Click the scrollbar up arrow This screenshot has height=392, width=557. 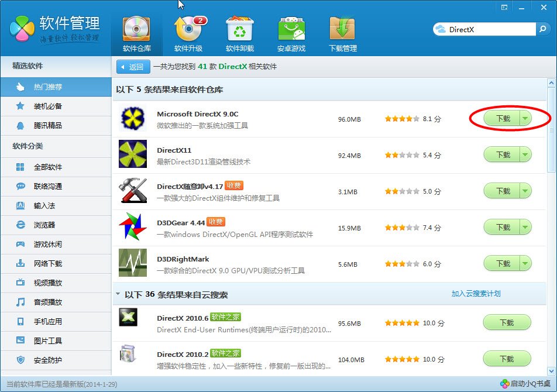point(551,83)
